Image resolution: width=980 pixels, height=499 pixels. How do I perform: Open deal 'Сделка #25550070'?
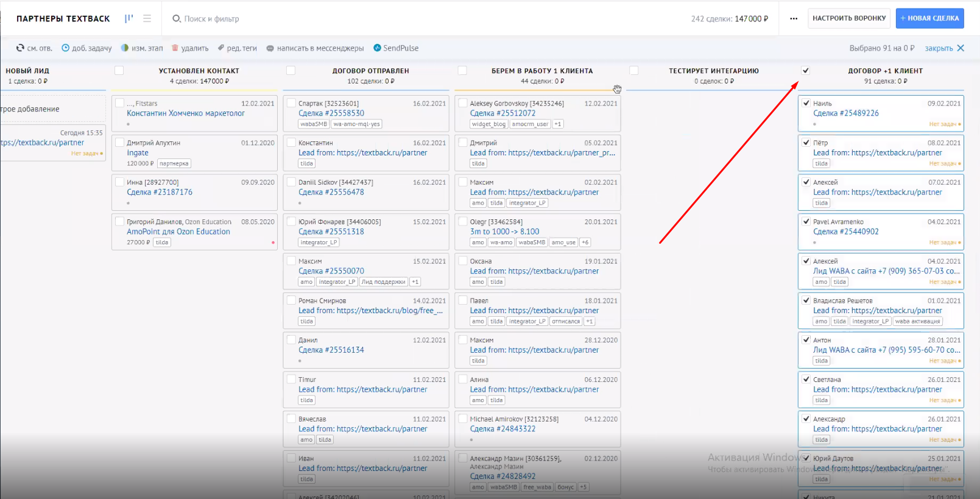pos(331,271)
